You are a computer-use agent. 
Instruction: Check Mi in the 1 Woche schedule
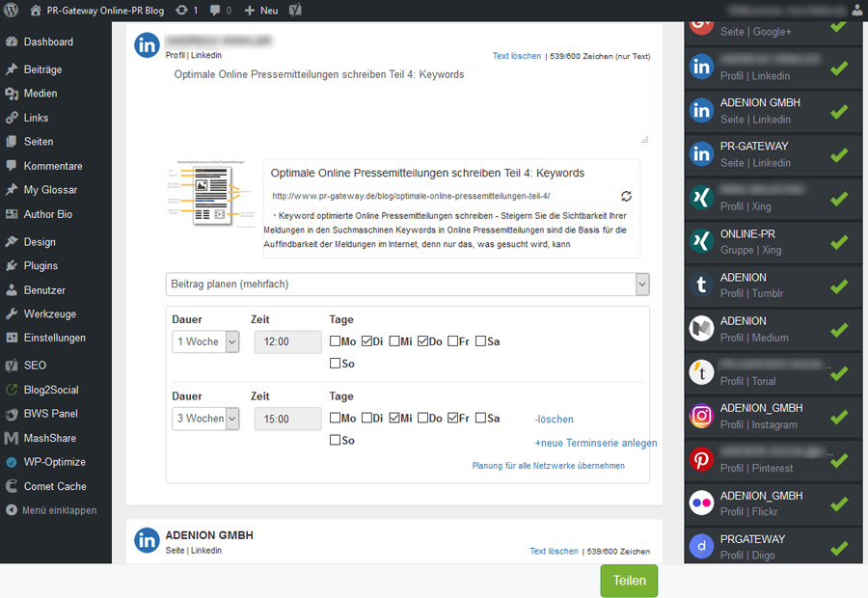[x=394, y=341]
